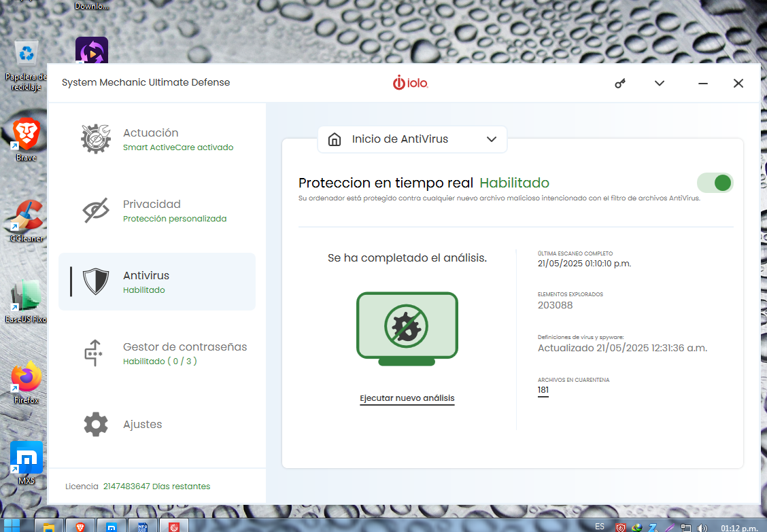Click the red shield tray icon
The height and width of the screenshot is (532, 767).
tap(621, 528)
